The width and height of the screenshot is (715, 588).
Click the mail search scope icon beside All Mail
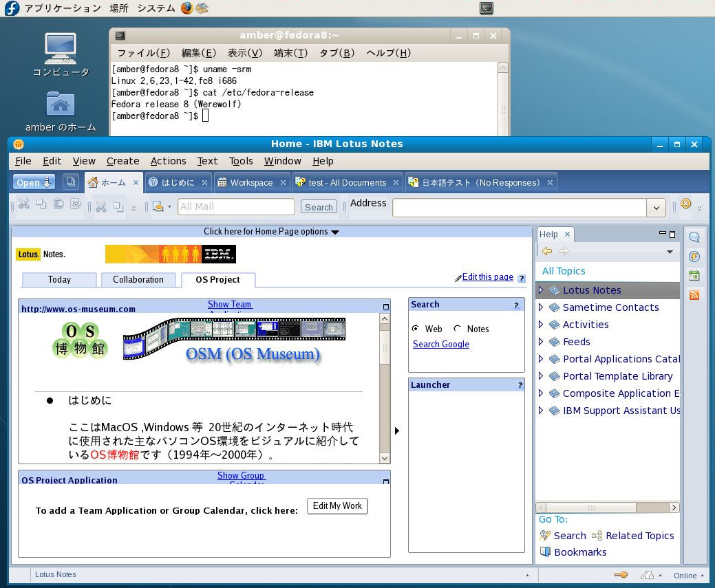pyautogui.click(x=158, y=206)
